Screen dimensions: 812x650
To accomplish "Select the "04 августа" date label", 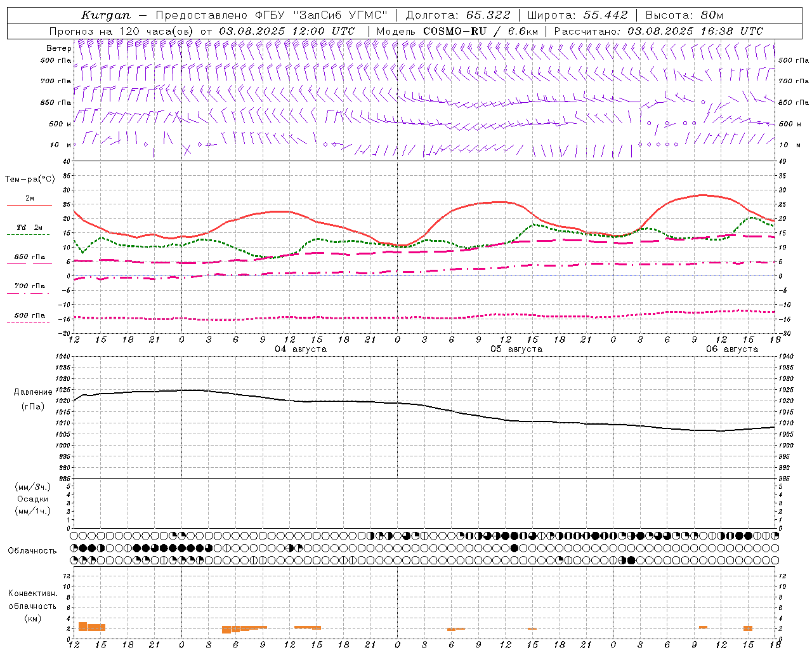I will pos(300,349).
